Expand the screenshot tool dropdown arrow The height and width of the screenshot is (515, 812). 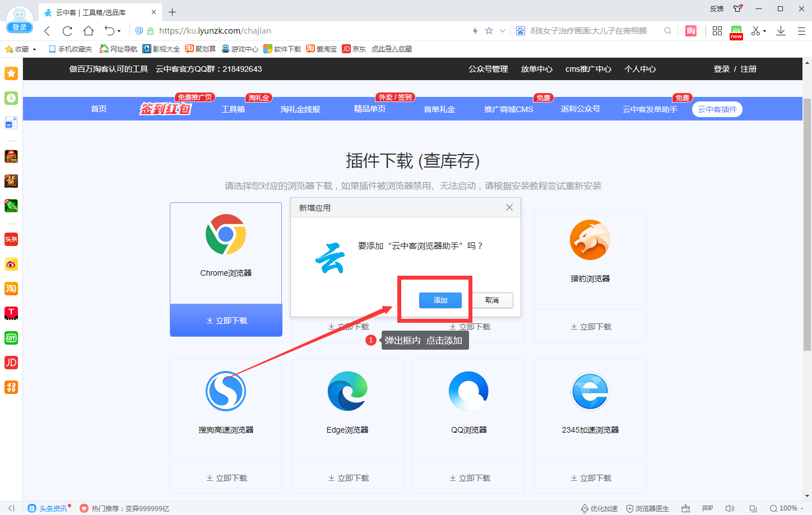[x=765, y=31]
